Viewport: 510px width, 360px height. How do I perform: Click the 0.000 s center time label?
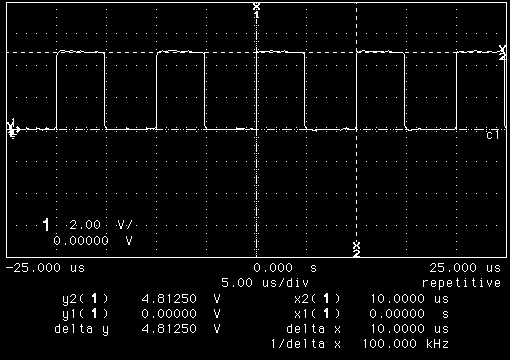coord(285,268)
